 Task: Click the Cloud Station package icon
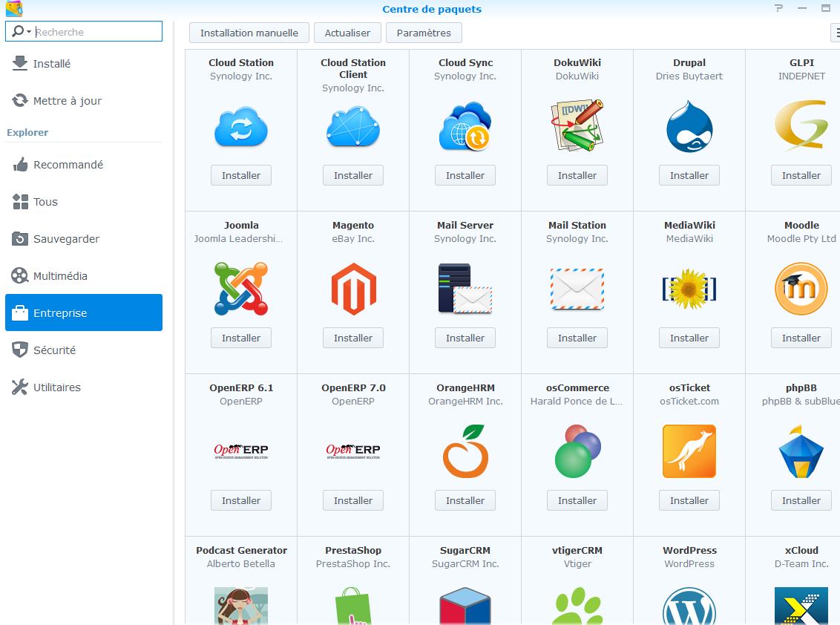pyautogui.click(x=241, y=127)
